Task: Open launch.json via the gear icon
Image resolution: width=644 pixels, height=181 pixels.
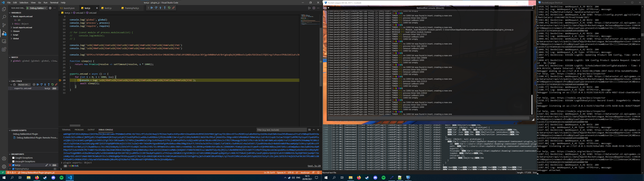Action: (x=50, y=8)
